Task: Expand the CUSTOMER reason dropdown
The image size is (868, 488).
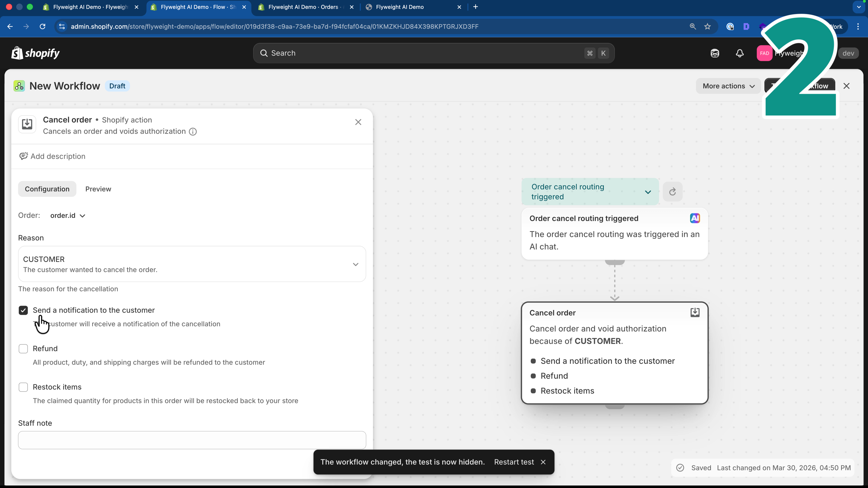Action: click(x=356, y=264)
